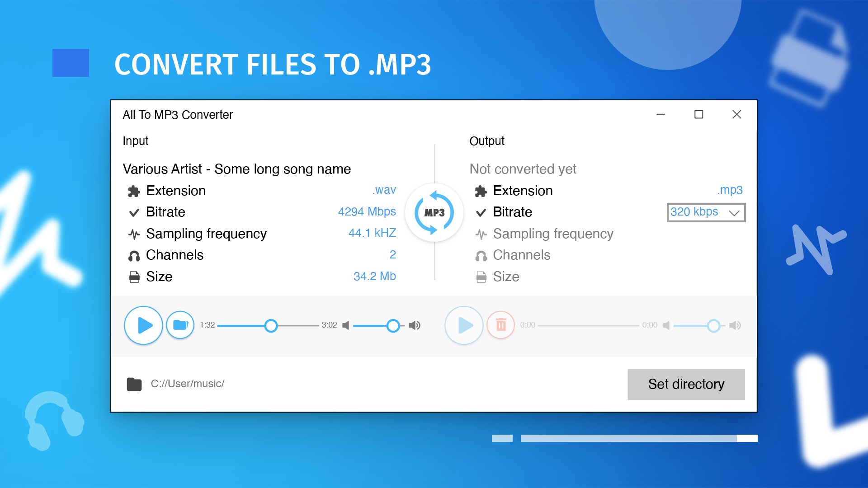Toggle the bitrate checkbox on output side

481,212
